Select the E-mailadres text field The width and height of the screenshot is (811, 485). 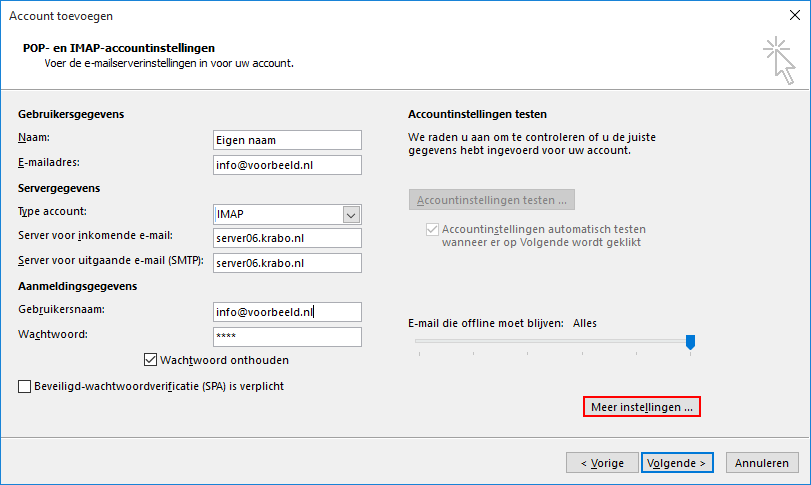(286, 165)
